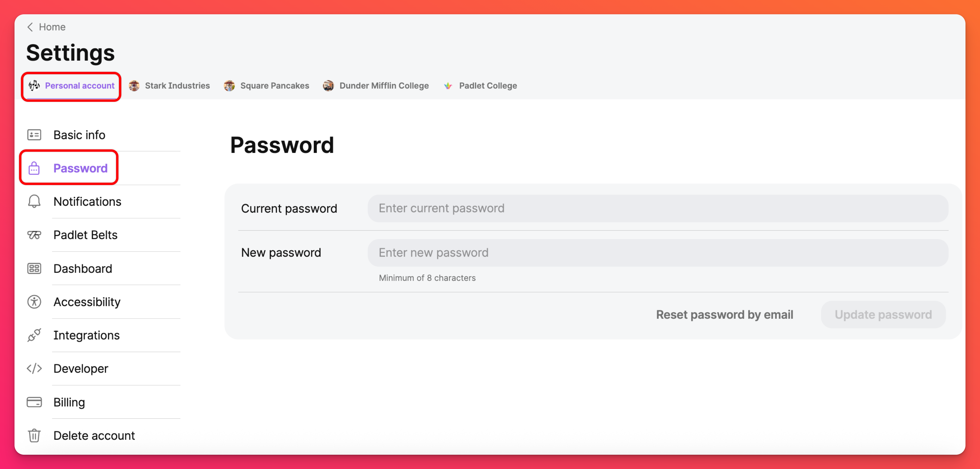Click the Delete account trash icon

point(34,435)
